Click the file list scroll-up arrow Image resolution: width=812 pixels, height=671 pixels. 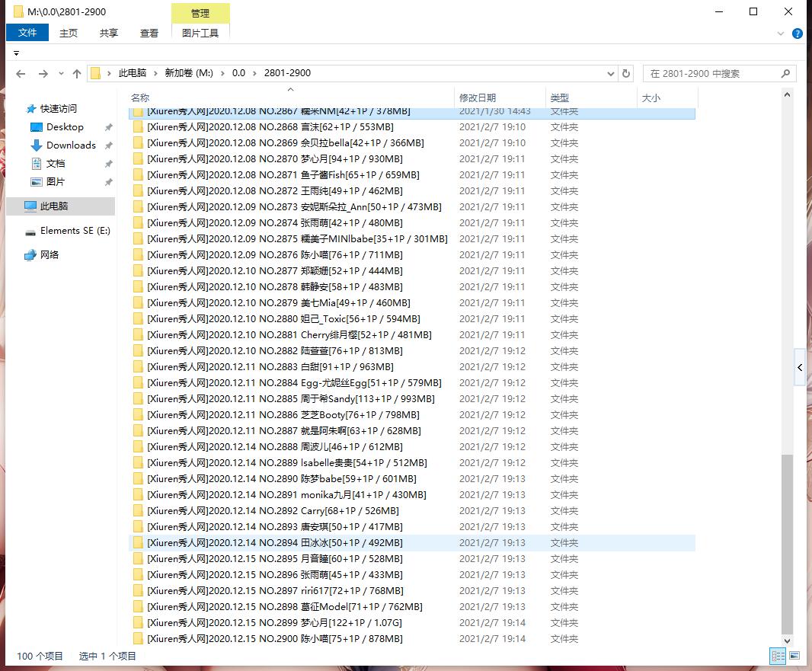tap(787, 94)
